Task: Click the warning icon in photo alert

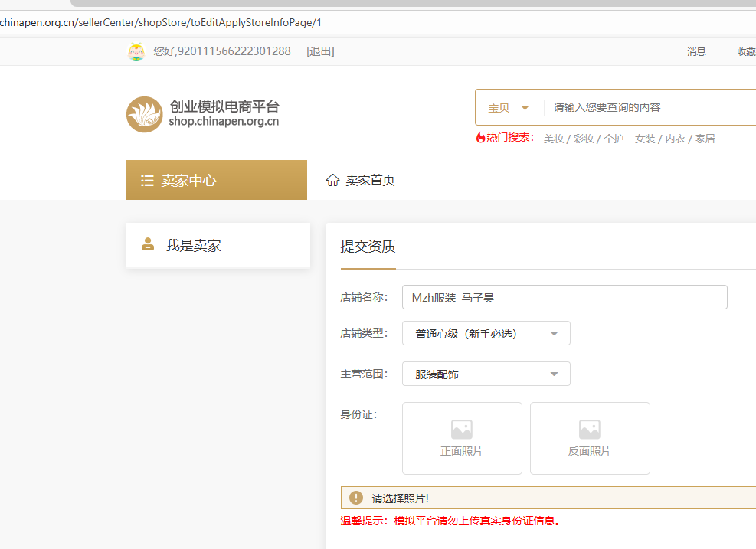Action: click(x=356, y=498)
